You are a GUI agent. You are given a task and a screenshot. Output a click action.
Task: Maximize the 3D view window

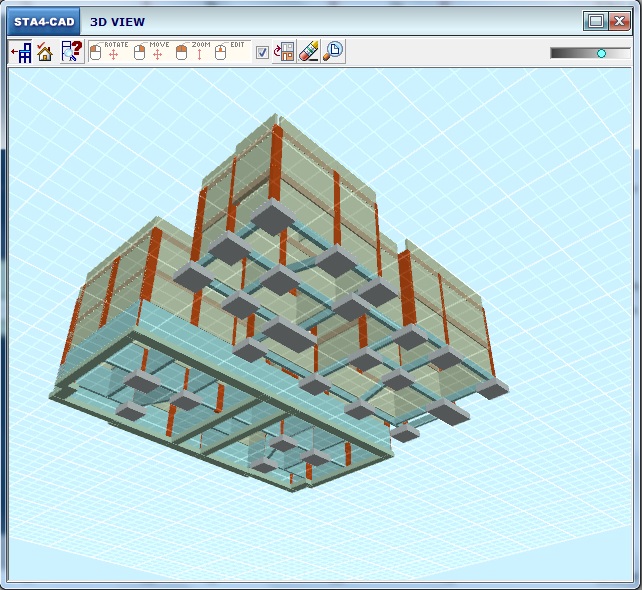coord(596,21)
